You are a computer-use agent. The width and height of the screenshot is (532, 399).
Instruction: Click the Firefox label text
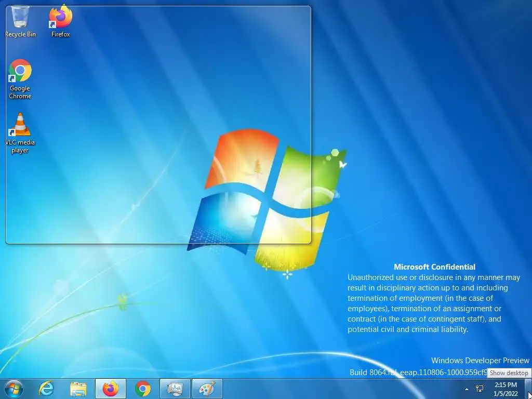click(60, 34)
